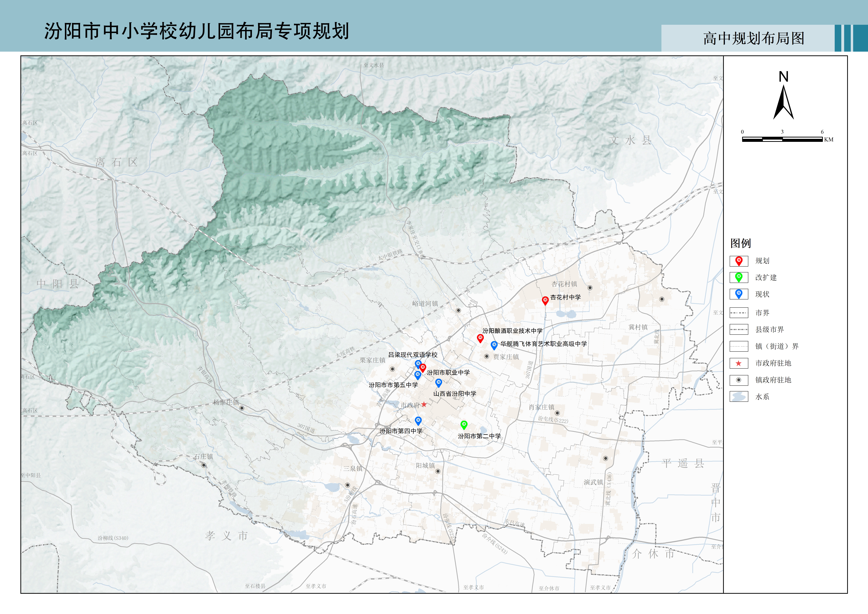
Task: Click the school label 杏花村中学
Action: click(x=566, y=297)
